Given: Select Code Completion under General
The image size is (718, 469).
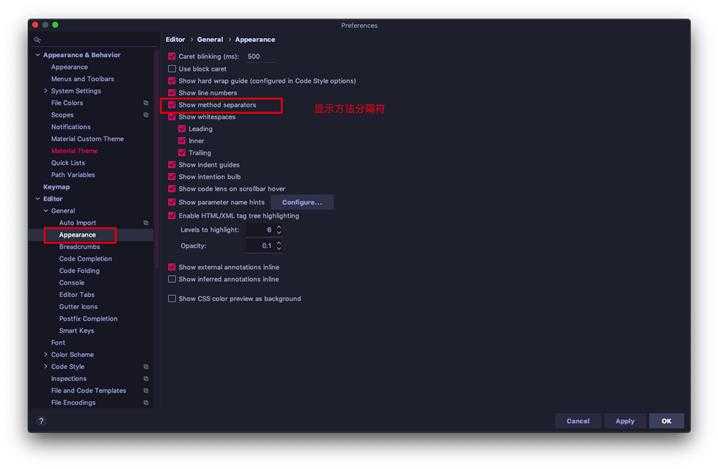Looking at the screenshot, I should 86,259.
